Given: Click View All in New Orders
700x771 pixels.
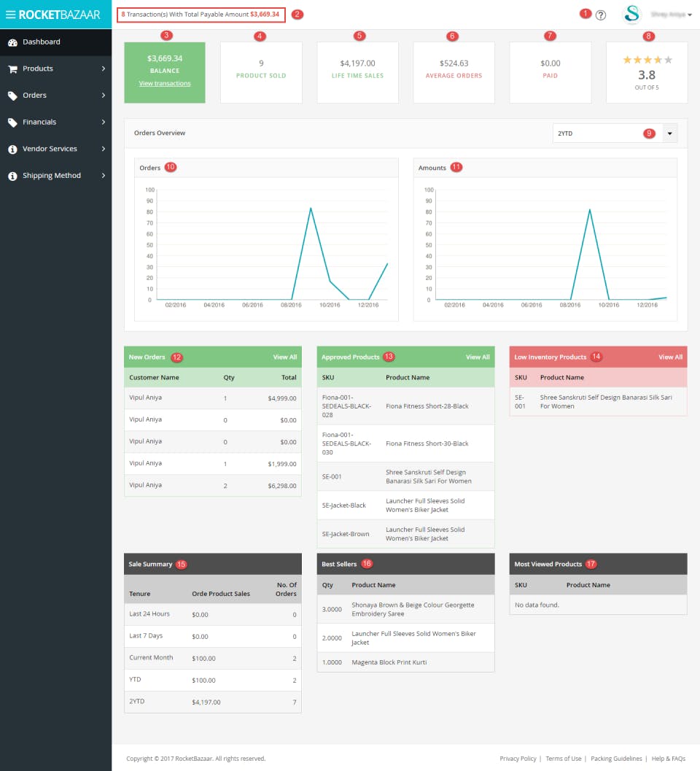Looking at the screenshot, I should coord(285,357).
